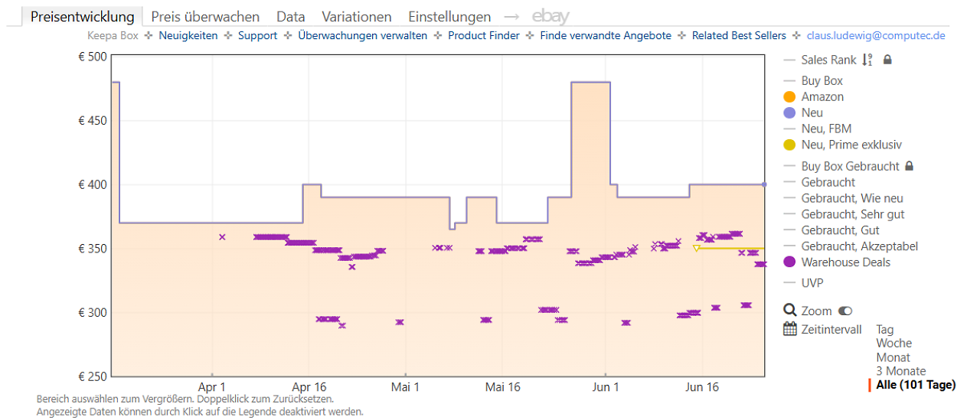This screenshot has width=980, height=420.
Task: Click the claus.ludewig@computec.de account link
Action: pos(876,36)
